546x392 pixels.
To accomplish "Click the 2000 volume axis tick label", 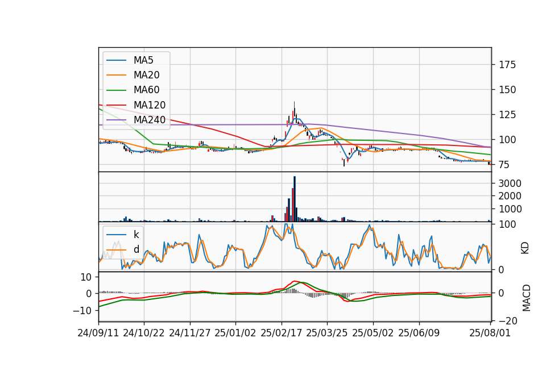I will pyautogui.click(x=510, y=196).
